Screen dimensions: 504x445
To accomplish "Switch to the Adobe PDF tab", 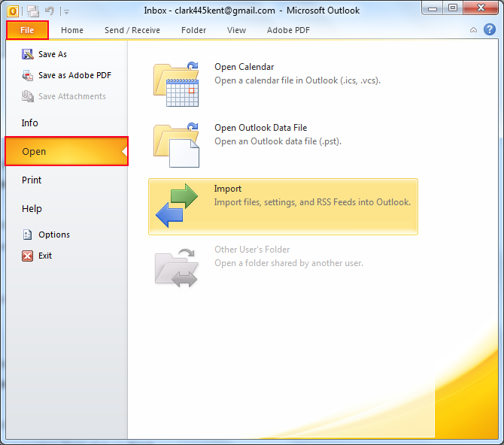I will click(x=288, y=30).
